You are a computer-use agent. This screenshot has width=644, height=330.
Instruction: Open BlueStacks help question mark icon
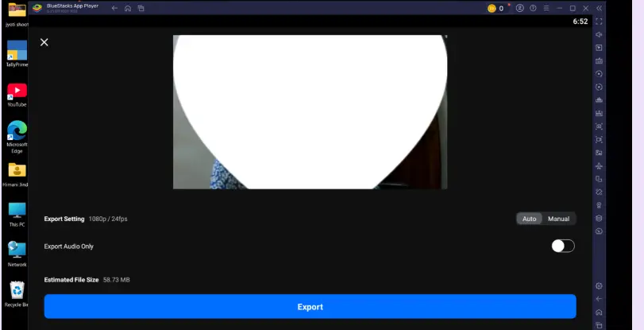534,8
